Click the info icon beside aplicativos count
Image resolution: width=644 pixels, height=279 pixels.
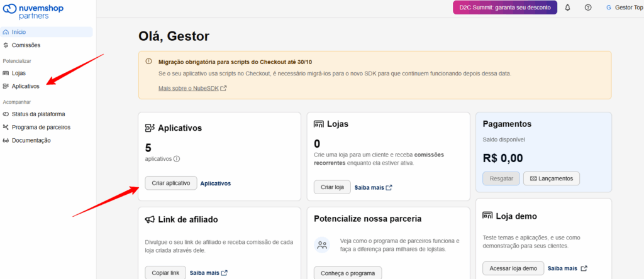click(x=177, y=159)
